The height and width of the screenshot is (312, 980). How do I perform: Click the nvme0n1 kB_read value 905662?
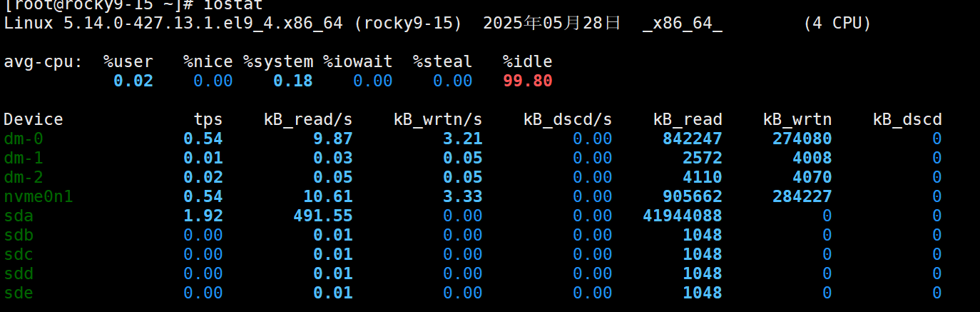click(x=693, y=196)
